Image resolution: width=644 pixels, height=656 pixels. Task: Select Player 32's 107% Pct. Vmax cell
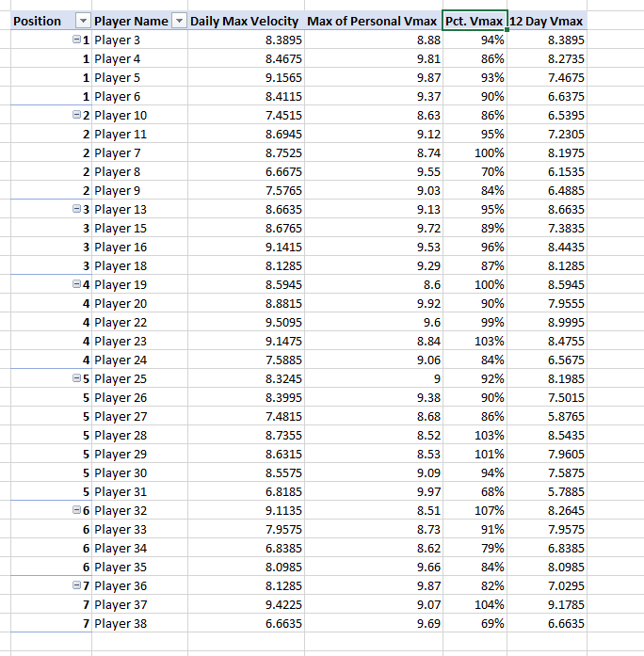474,510
